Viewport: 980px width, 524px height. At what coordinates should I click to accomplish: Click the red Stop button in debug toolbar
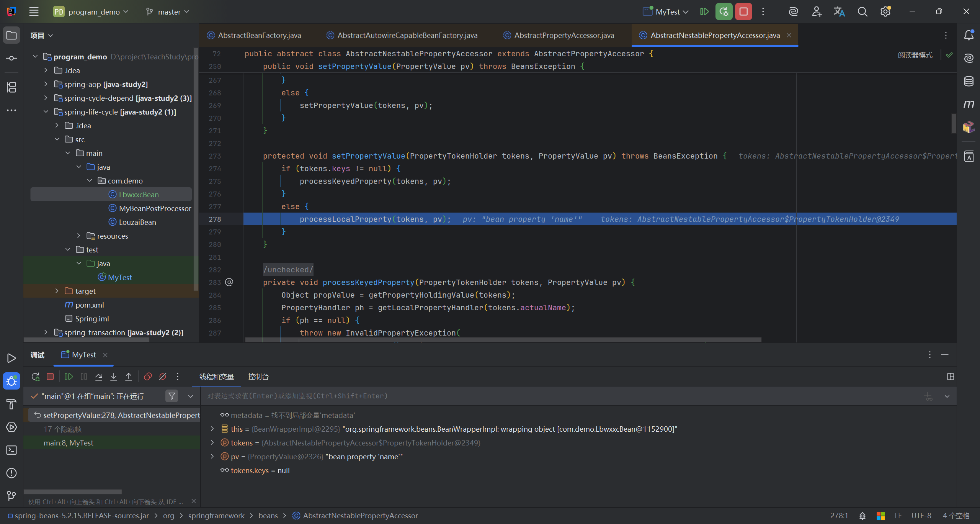[x=50, y=377]
